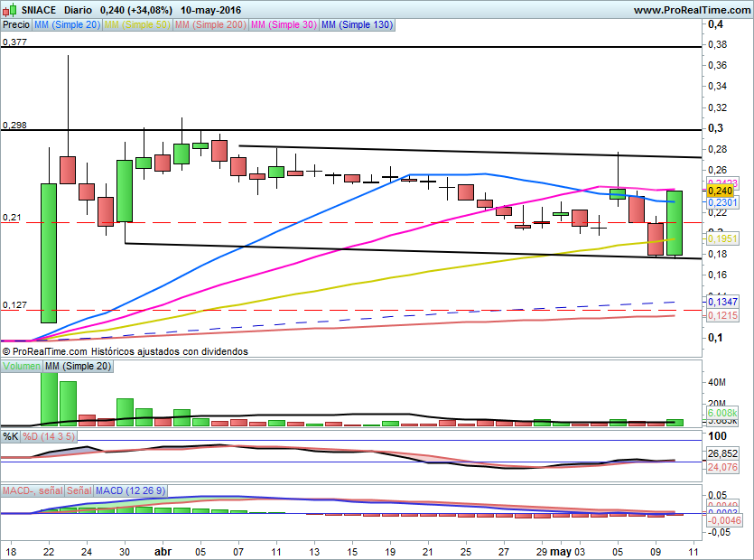The height and width of the screenshot is (560, 754).
Task: Select the last green candle of 10 May
Action: (x=675, y=222)
